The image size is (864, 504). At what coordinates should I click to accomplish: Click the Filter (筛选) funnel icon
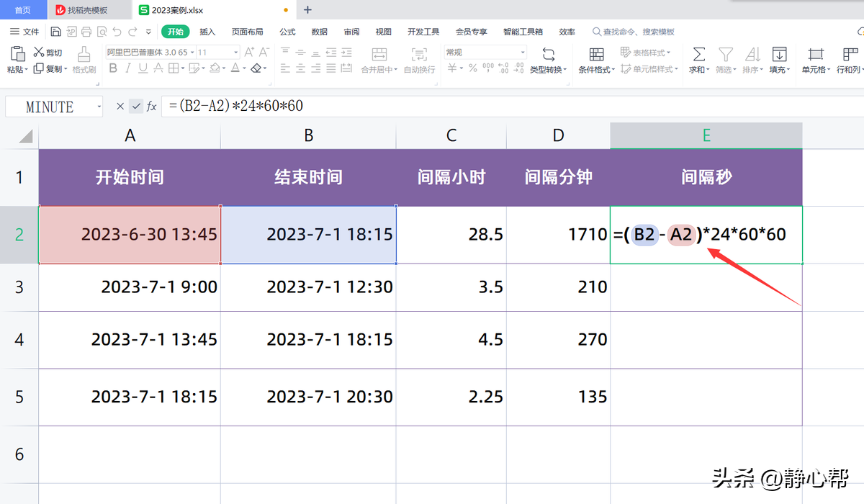pyautogui.click(x=726, y=55)
